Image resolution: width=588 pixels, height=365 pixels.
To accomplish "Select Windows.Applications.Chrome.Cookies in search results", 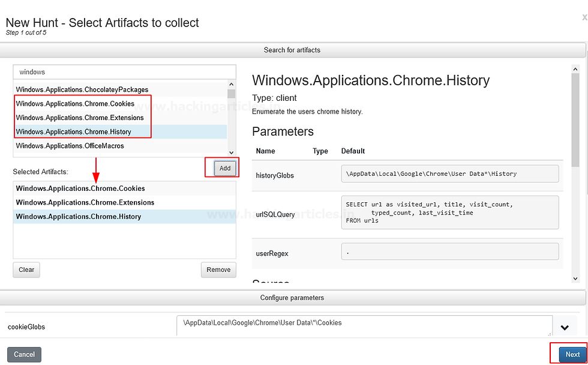I will point(120,103).
